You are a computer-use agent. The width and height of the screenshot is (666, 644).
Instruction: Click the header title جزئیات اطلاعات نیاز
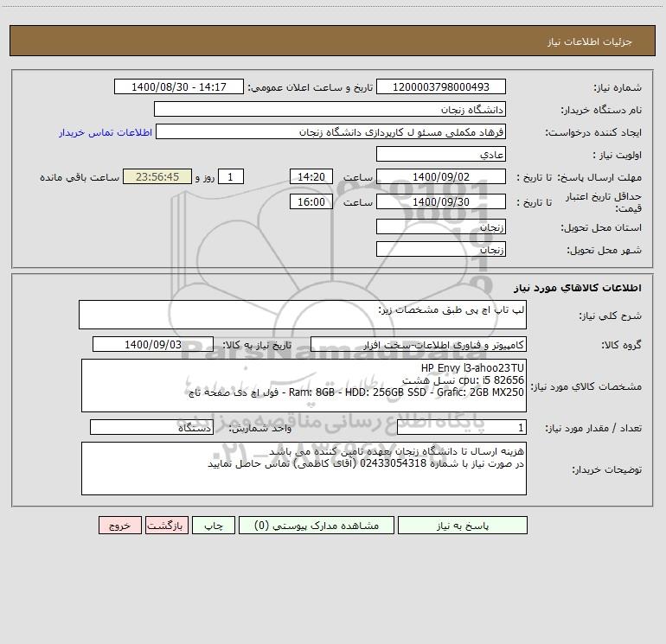[590, 41]
